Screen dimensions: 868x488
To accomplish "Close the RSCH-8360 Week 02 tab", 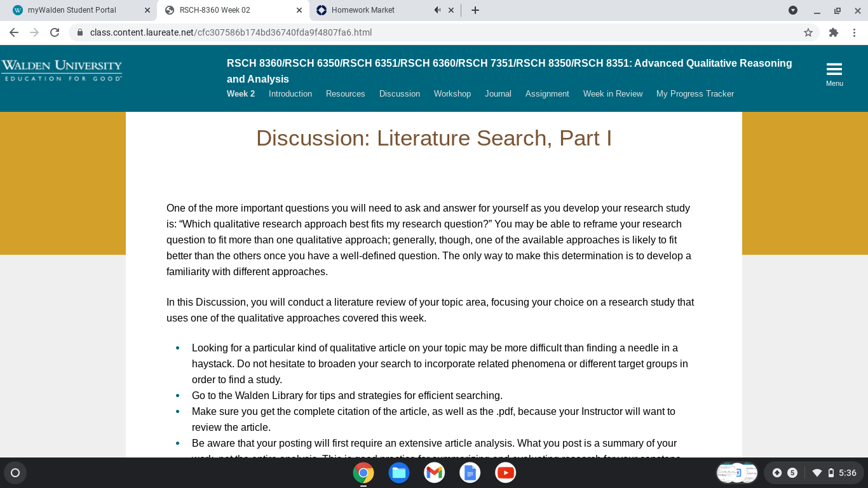I will 299,10.
